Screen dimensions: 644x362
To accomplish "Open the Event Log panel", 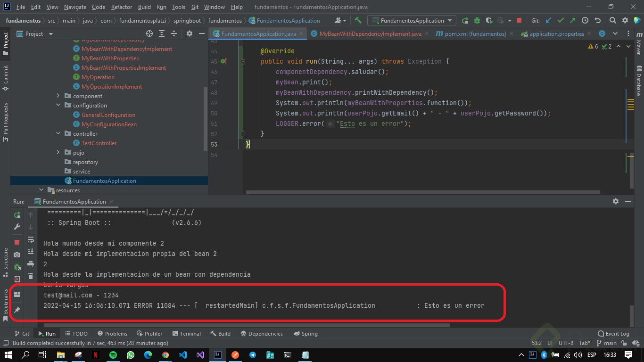I will 613,333.
